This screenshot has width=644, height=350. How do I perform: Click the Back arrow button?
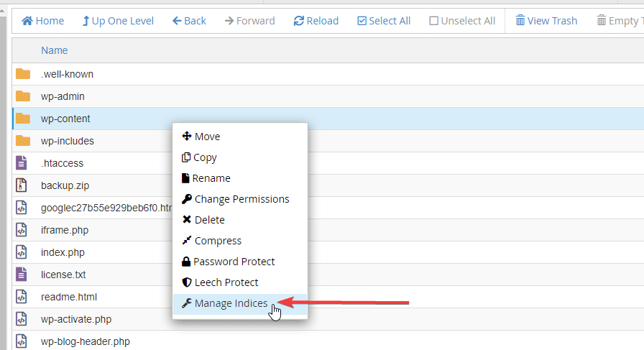[x=189, y=21]
